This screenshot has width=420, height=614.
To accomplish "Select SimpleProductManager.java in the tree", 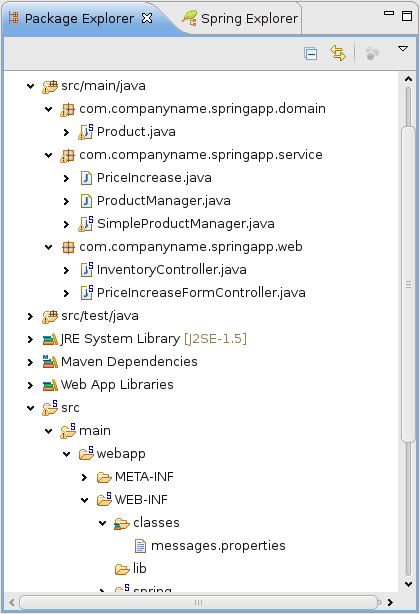I will (186, 224).
